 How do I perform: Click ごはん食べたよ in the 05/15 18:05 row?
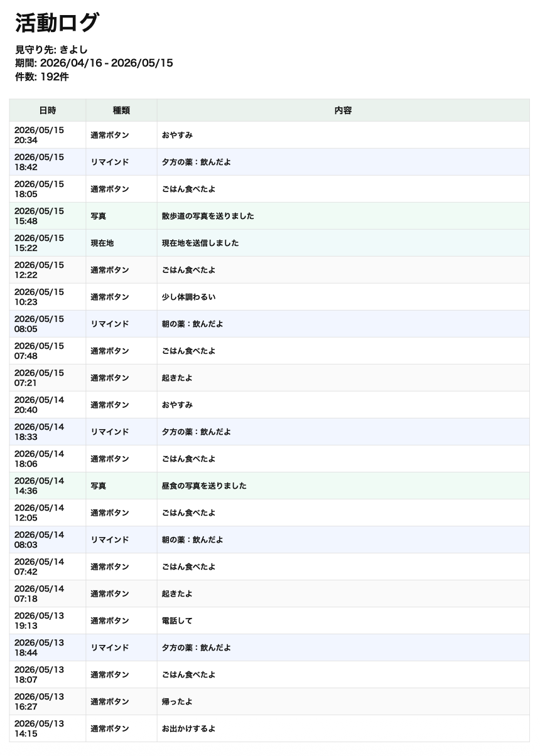189,189
